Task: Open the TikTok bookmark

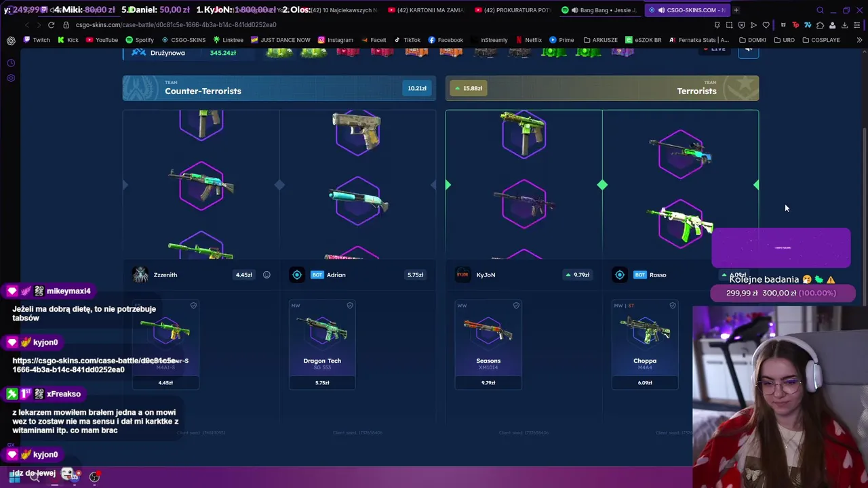Action: 407,40
